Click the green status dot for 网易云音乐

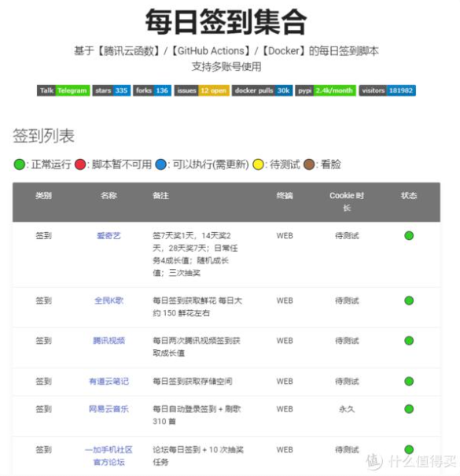[x=409, y=409]
